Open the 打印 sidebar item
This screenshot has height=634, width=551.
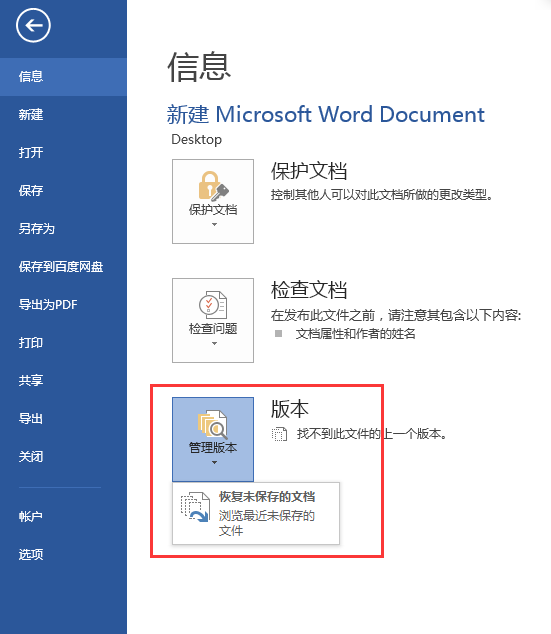[63, 342]
